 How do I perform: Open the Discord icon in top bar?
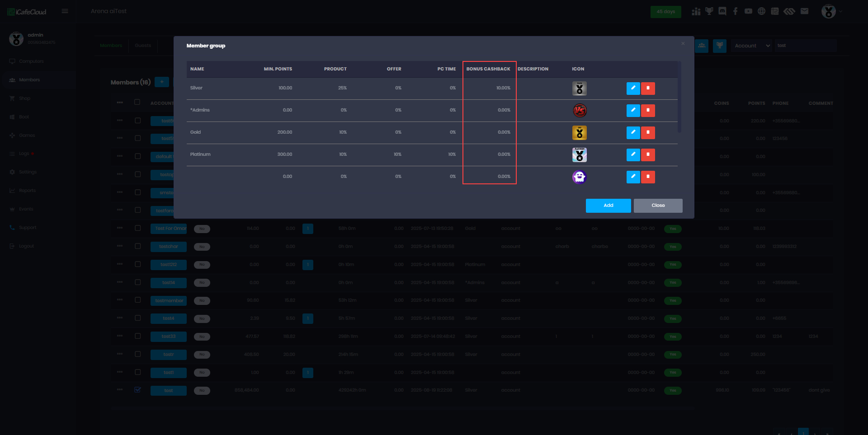(x=722, y=11)
